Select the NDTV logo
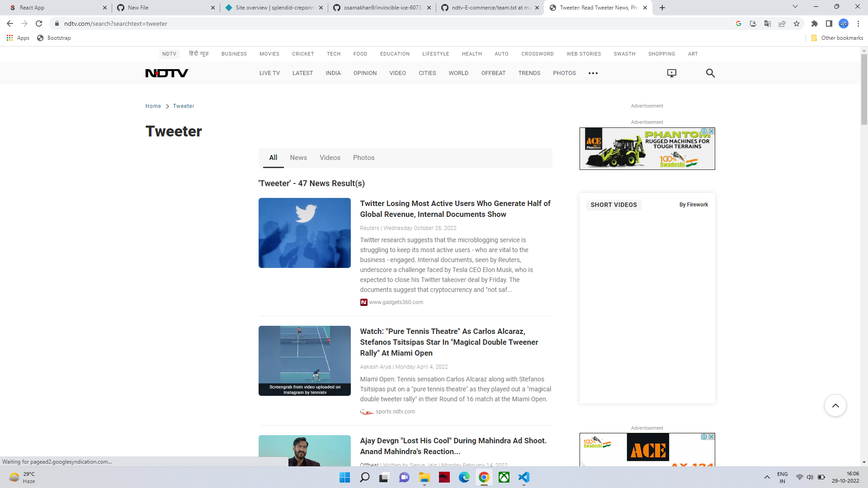 (166, 73)
